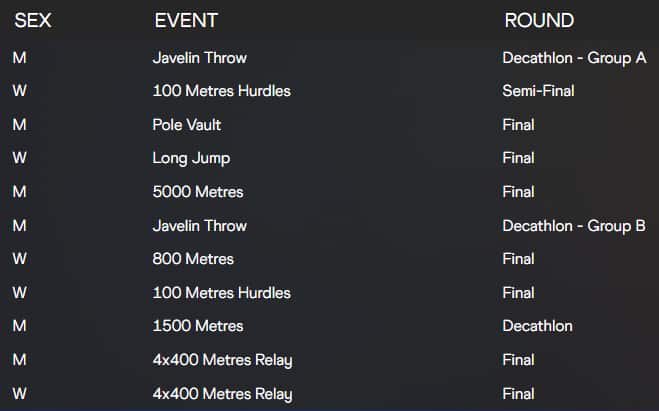Select the Semi-Final round entry
This screenshot has width=659, height=411.
pyautogui.click(x=538, y=91)
